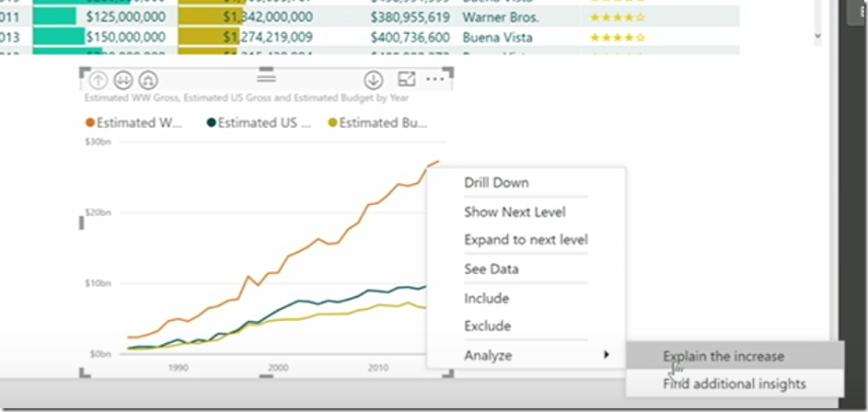Click Expand to next level
Image resolution: width=868 pixels, height=412 pixels.
coord(526,240)
